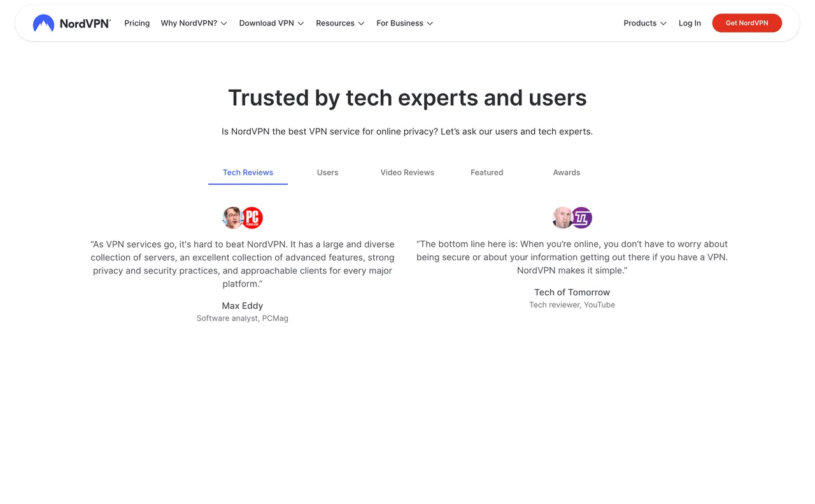Click the Max Eddy reviewer name

[242, 306]
